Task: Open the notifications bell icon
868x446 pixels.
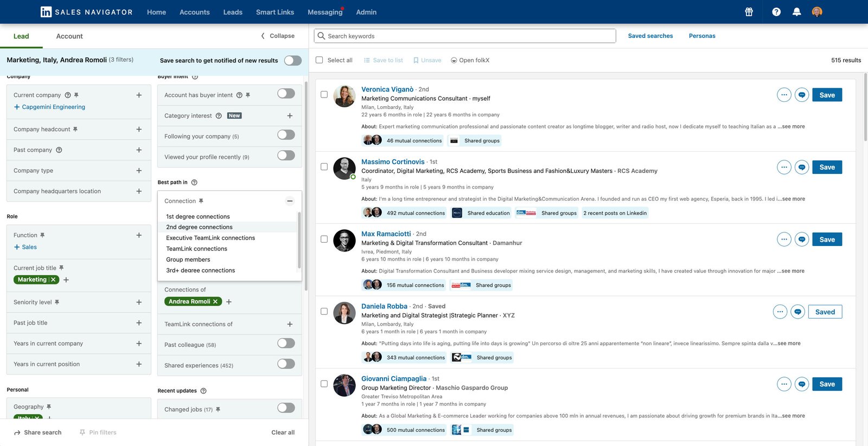Action: click(x=796, y=12)
